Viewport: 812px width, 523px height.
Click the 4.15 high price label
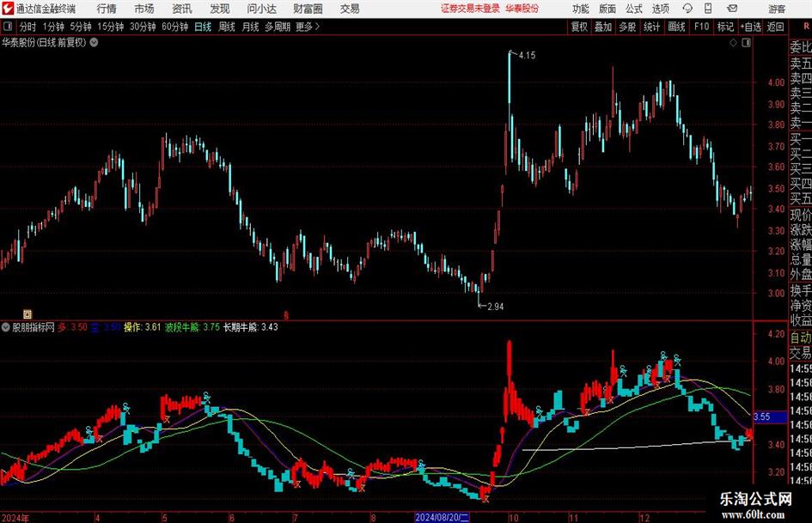coord(527,56)
